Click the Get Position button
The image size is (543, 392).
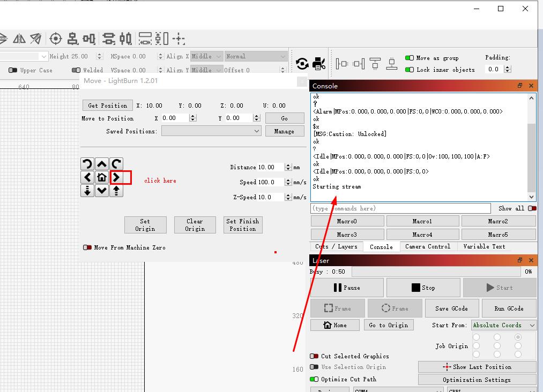click(x=107, y=105)
